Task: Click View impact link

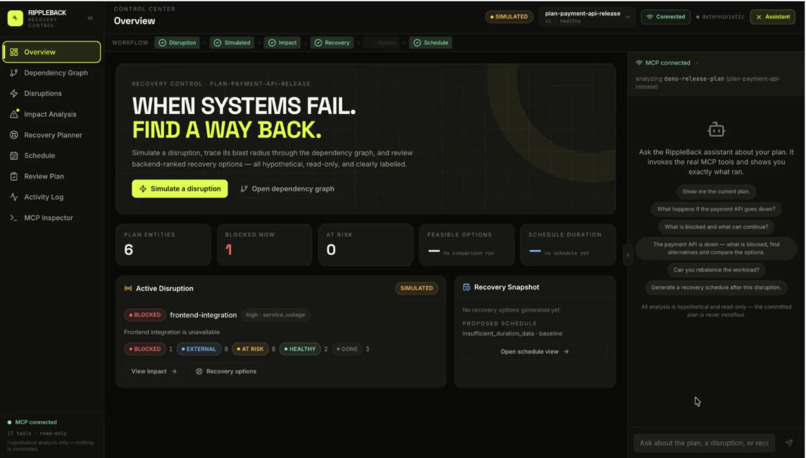Action: (x=154, y=371)
